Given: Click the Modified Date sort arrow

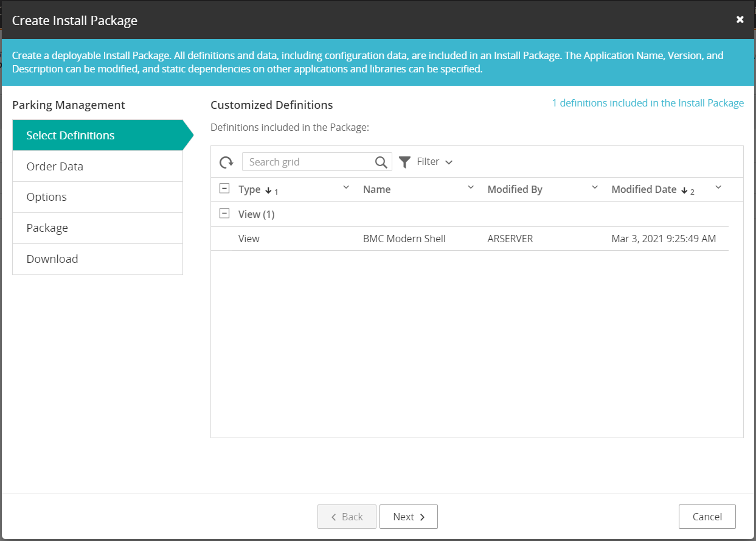Looking at the screenshot, I should pyautogui.click(x=684, y=190).
